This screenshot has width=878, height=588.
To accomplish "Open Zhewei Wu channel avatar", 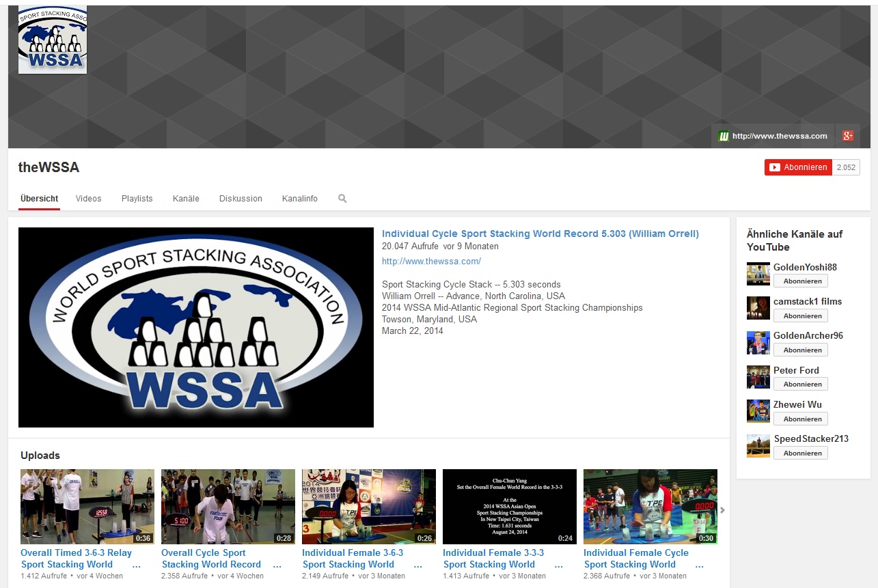I will click(x=758, y=411).
